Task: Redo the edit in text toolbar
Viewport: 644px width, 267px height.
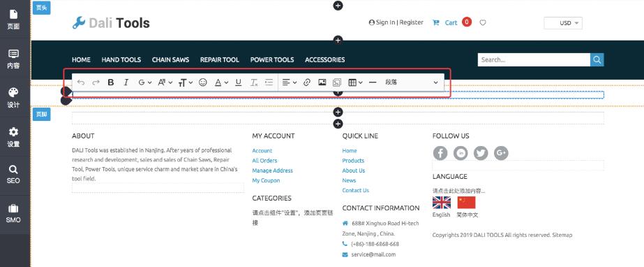Action: coord(96,82)
